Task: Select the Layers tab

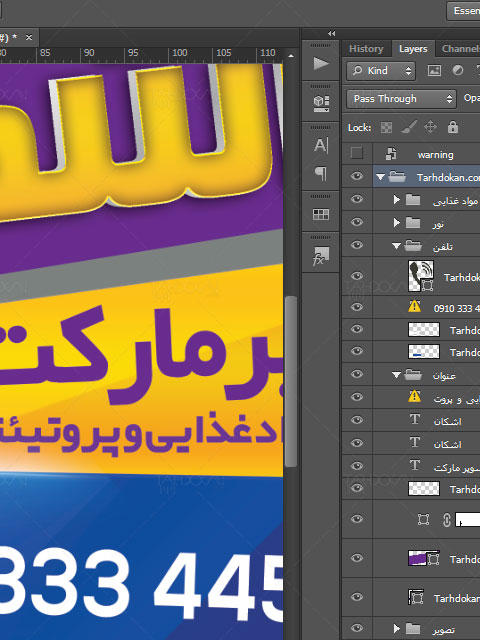Action: pyautogui.click(x=413, y=49)
